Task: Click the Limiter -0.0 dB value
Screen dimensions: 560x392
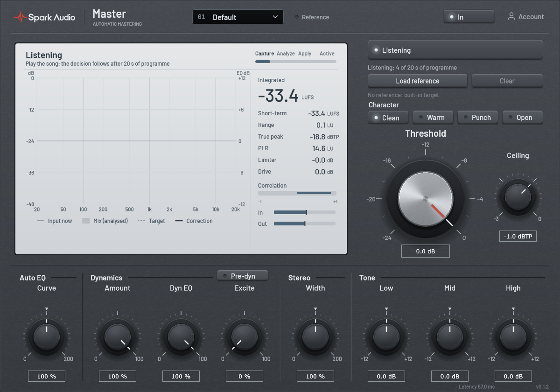Action: [x=322, y=160]
